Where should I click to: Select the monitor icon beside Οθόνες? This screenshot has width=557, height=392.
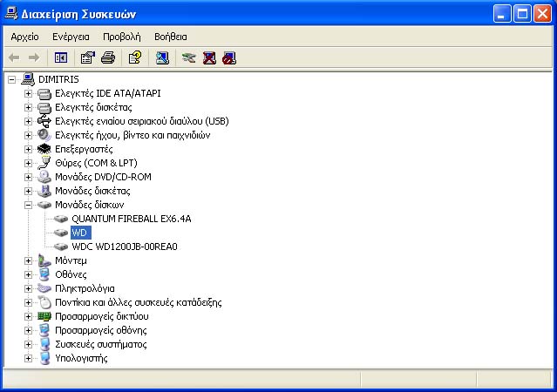point(44,274)
